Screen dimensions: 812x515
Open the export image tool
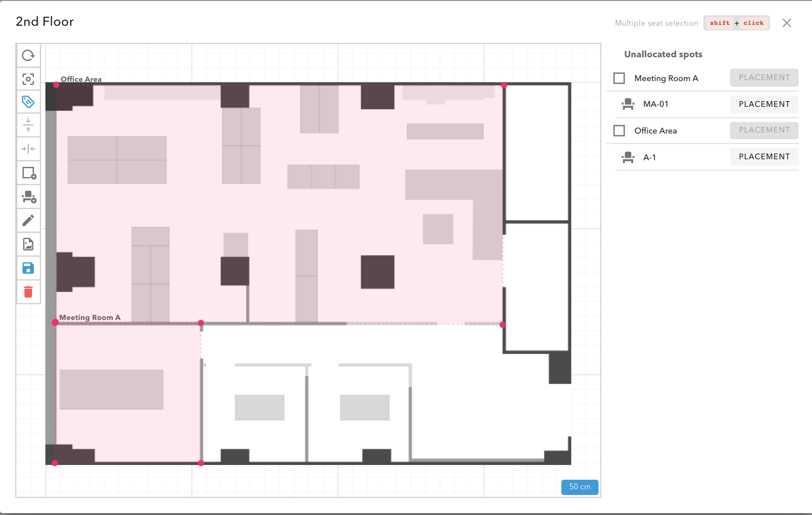coord(28,244)
